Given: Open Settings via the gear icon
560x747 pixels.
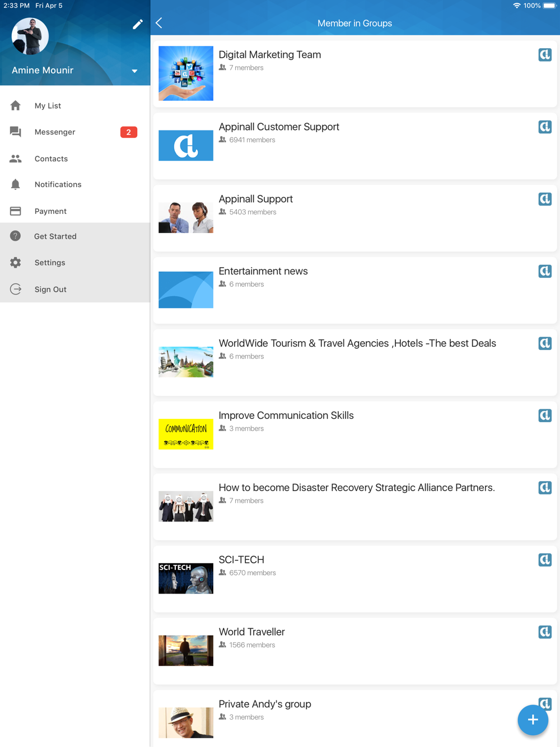Looking at the screenshot, I should tap(16, 263).
